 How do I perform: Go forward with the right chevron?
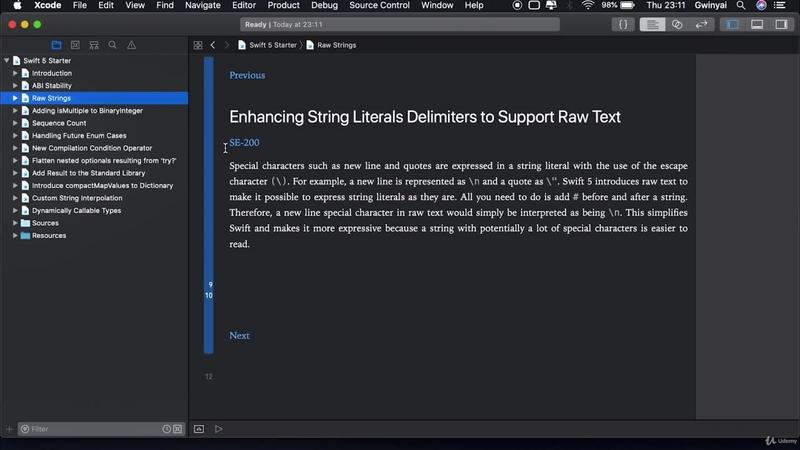tap(227, 45)
